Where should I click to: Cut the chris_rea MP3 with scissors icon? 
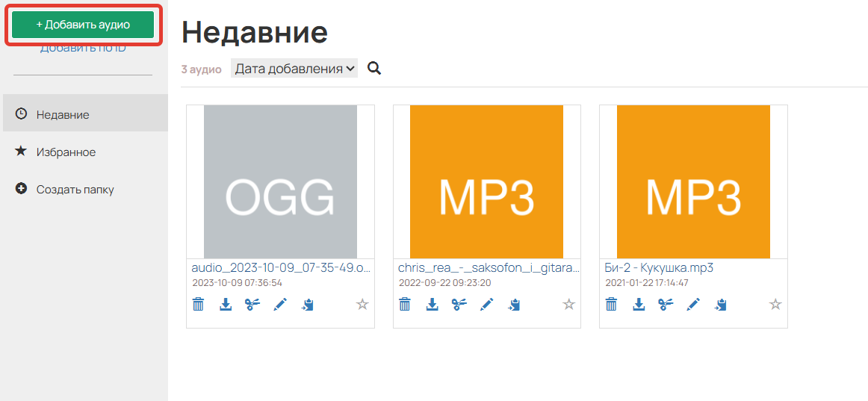(459, 304)
